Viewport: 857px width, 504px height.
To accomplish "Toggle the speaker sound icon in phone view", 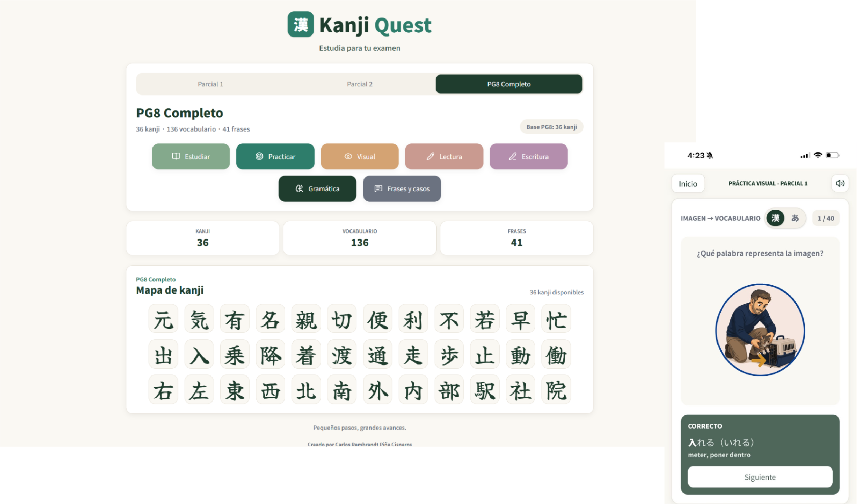I will pyautogui.click(x=840, y=183).
